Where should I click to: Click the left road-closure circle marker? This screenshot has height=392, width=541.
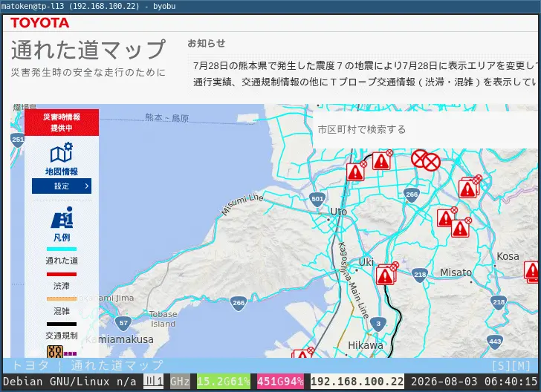coord(418,159)
